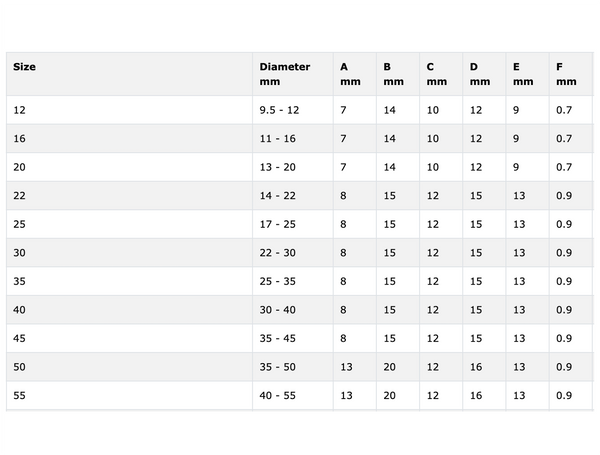
Task: Select the "25 - 35" diameter cell
Action: 276,281
